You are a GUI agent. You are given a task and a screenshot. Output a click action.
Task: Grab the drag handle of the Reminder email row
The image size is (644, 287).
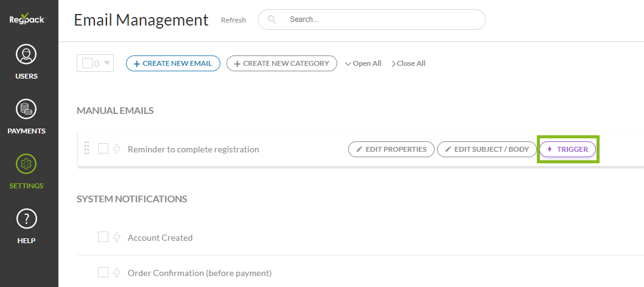86,148
